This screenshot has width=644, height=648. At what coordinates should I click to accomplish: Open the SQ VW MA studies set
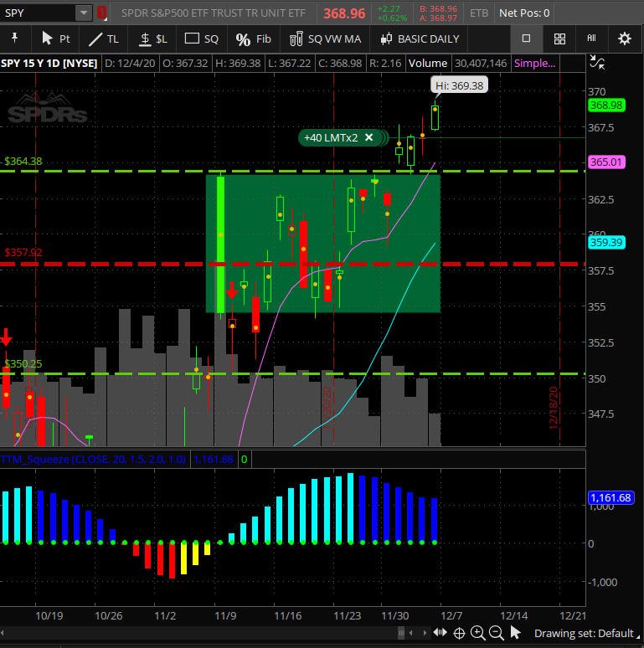325,39
